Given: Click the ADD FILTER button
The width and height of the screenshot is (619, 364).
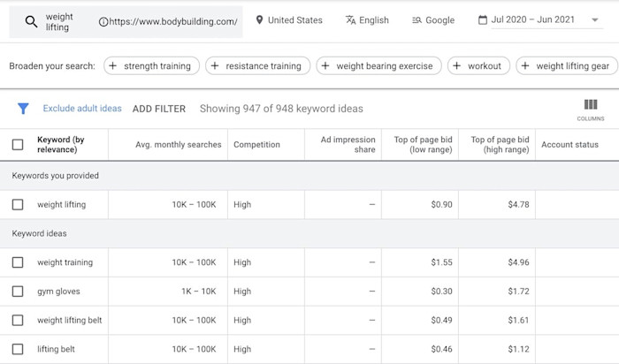Looking at the screenshot, I should [x=159, y=109].
